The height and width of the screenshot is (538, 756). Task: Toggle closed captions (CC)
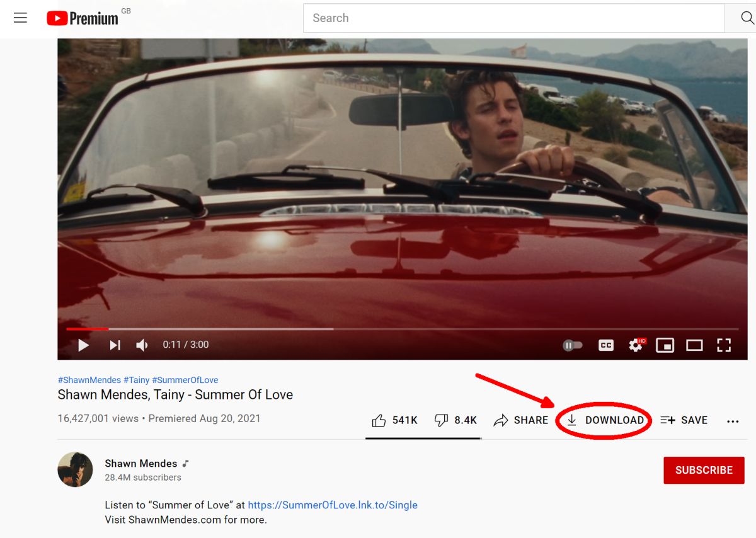click(605, 345)
